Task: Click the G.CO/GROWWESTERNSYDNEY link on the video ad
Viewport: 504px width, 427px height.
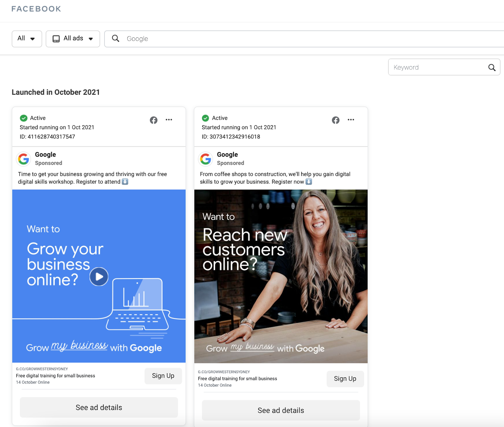Action: click(x=42, y=369)
